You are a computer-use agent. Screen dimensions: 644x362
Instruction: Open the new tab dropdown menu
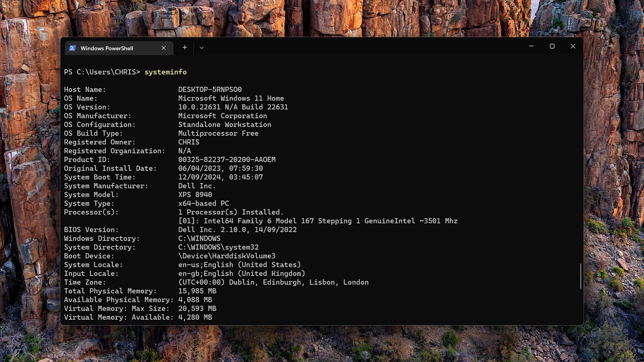[202, 47]
